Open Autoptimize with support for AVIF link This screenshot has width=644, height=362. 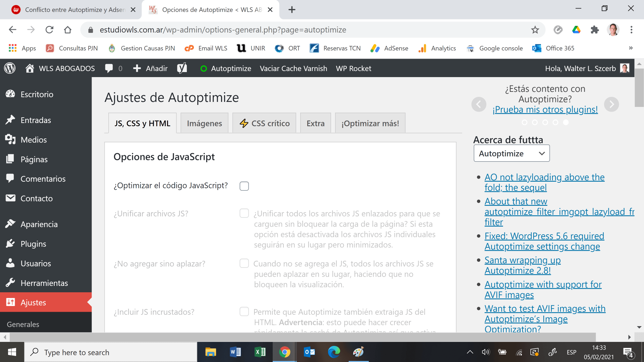(543, 290)
